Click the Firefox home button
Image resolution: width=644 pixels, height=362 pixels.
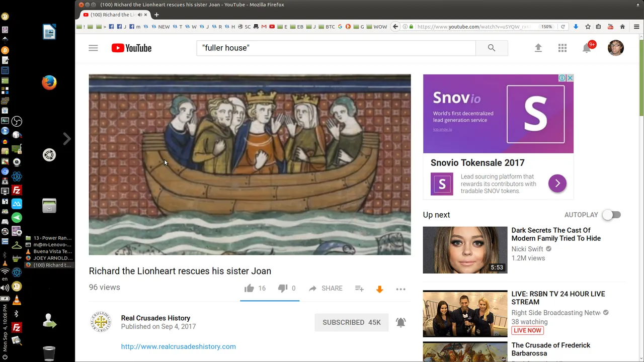click(622, 27)
